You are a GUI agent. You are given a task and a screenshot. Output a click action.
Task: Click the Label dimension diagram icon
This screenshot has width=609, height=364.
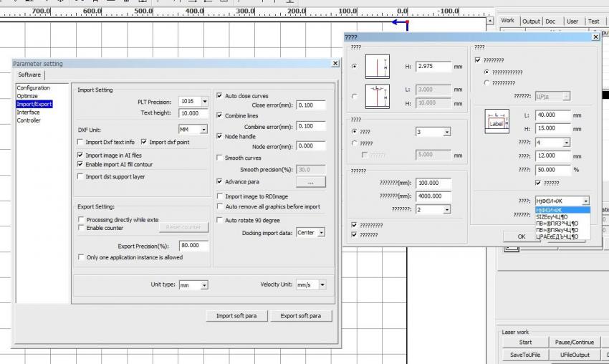[497, 121]
